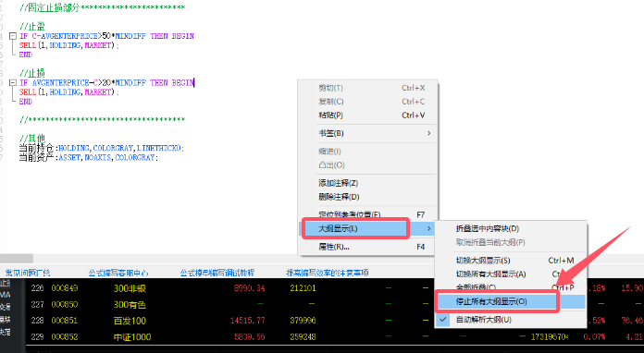This screenshot has height=353, width=644.
Task: Click the horizontal scrollbar thumb under the editor
Action: [17, 259]
